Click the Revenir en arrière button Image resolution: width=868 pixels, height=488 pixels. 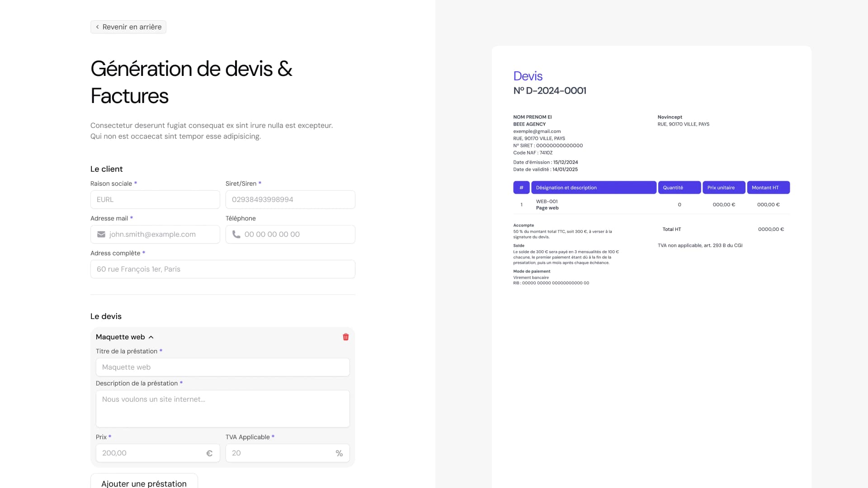point(128,27)
